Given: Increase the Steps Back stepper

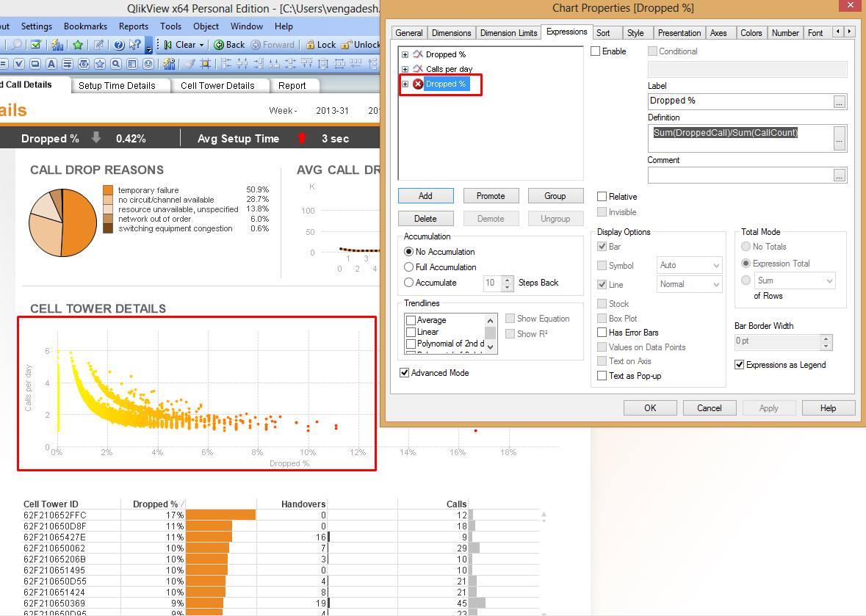Looking at the screenshot, I should coord(507,279).
